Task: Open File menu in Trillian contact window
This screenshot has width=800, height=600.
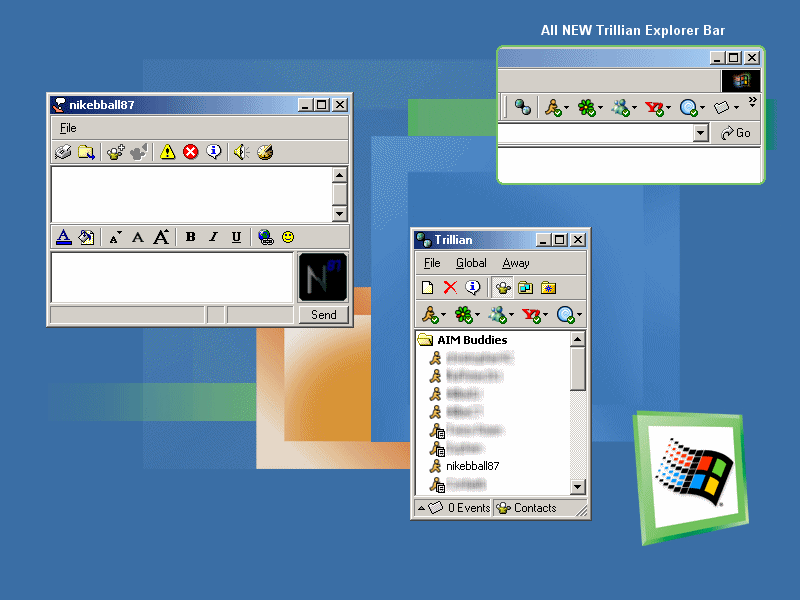Action: pos(432,263)
